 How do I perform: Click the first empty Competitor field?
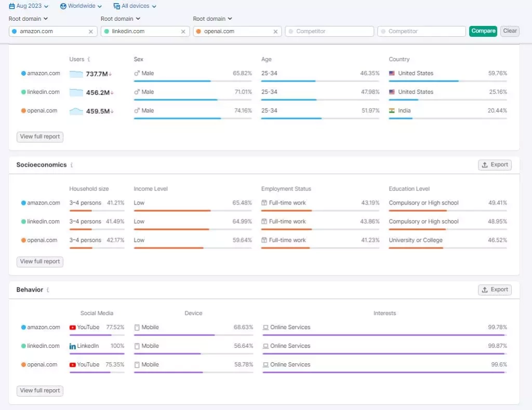329,31
